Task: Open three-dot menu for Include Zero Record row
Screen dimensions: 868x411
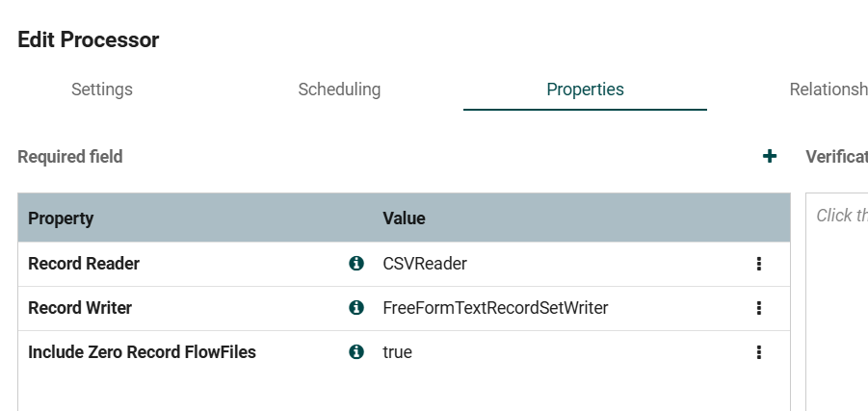Action: point(759,352)
